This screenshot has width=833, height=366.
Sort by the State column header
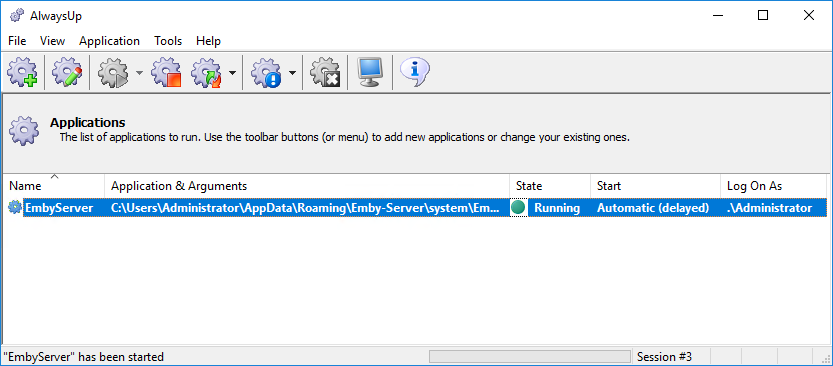click(550, 186)
